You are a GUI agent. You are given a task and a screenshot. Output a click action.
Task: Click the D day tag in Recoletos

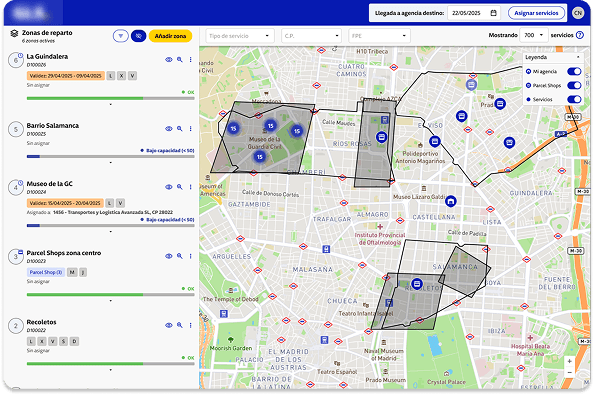pyautogui.click(x=75, y=342)
